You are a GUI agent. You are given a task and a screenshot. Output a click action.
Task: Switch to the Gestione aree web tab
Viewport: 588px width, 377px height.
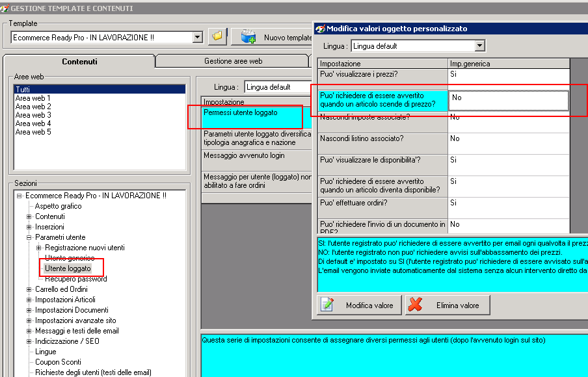[234, 61]
